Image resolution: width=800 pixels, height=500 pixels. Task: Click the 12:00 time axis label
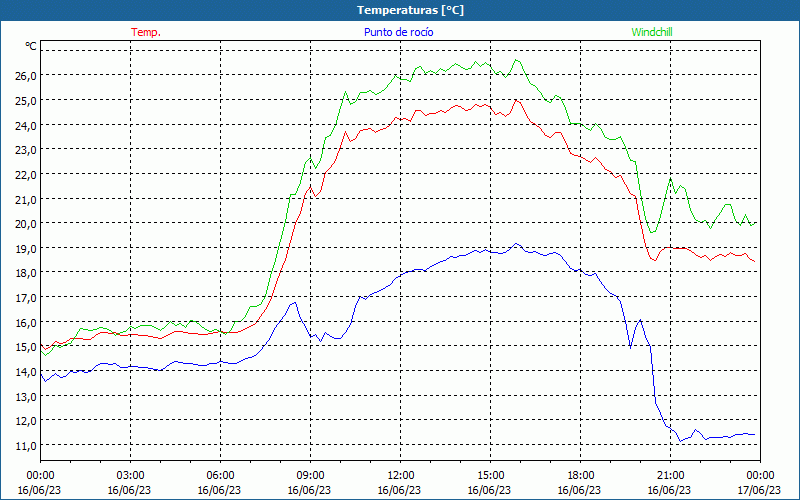pyautogui.click(x=401, y=476)
